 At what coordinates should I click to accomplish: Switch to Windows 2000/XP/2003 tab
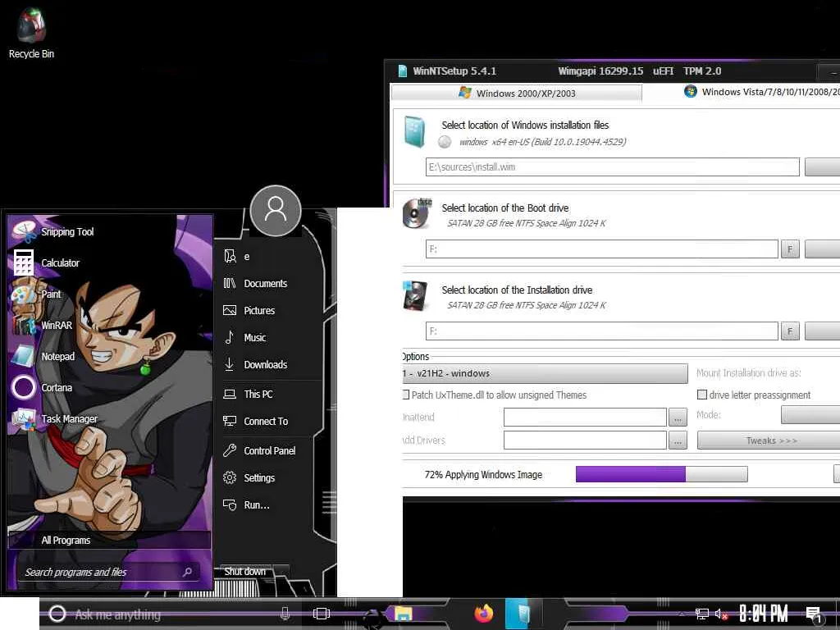[x=517, y=94]
